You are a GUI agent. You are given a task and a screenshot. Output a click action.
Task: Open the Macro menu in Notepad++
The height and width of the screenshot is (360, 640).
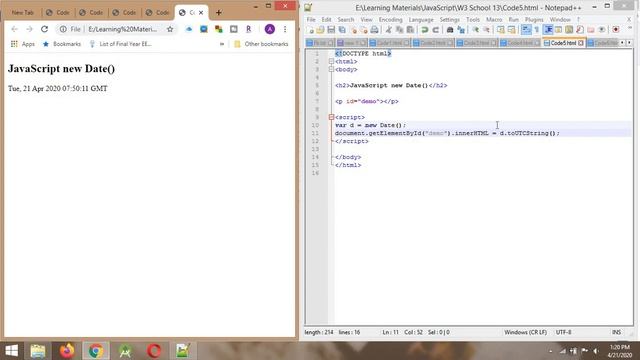[x=494, y=20]
